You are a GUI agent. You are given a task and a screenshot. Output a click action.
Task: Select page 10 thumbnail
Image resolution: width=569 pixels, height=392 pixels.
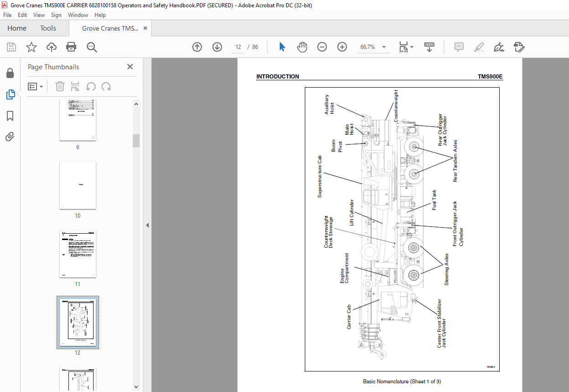(x=78, y=185)
